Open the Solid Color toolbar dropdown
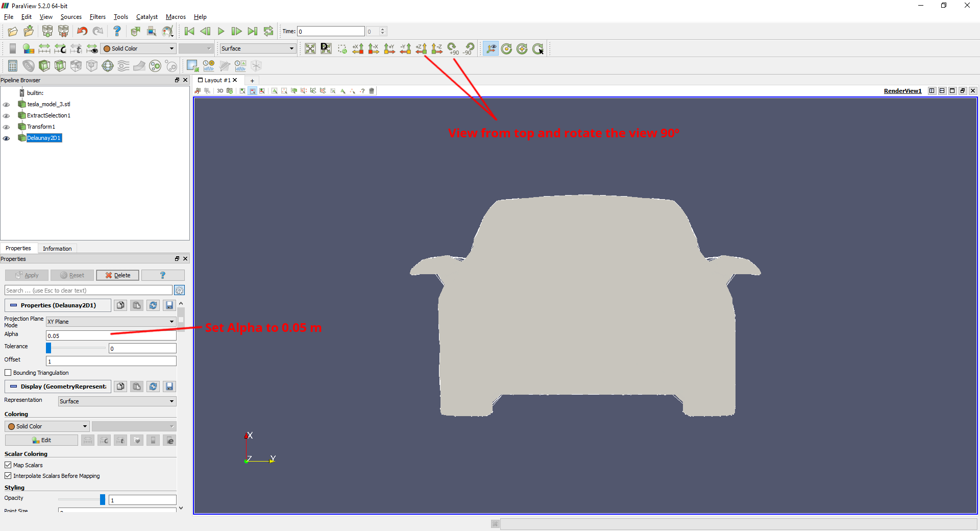Screen dimensions: 980x531 tap(138, 49)
